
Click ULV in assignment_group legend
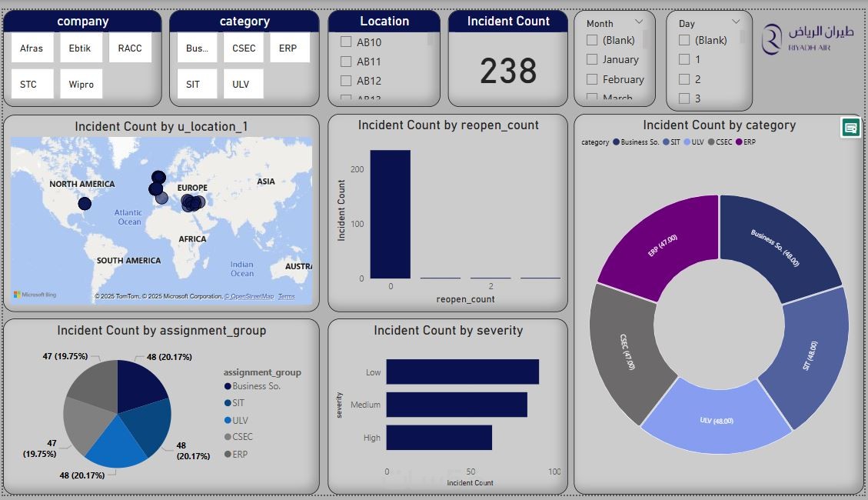pyautogui.click(x=236, y=420)
